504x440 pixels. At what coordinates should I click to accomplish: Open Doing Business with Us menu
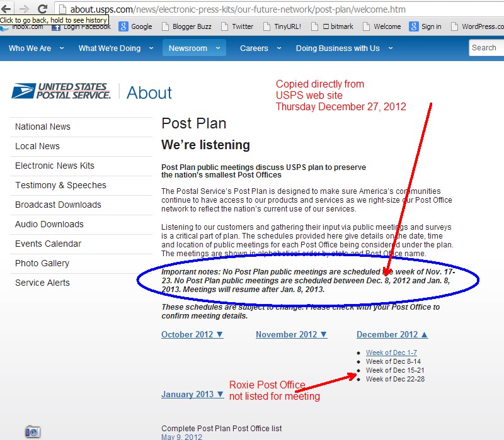click(x=338, y=48)
